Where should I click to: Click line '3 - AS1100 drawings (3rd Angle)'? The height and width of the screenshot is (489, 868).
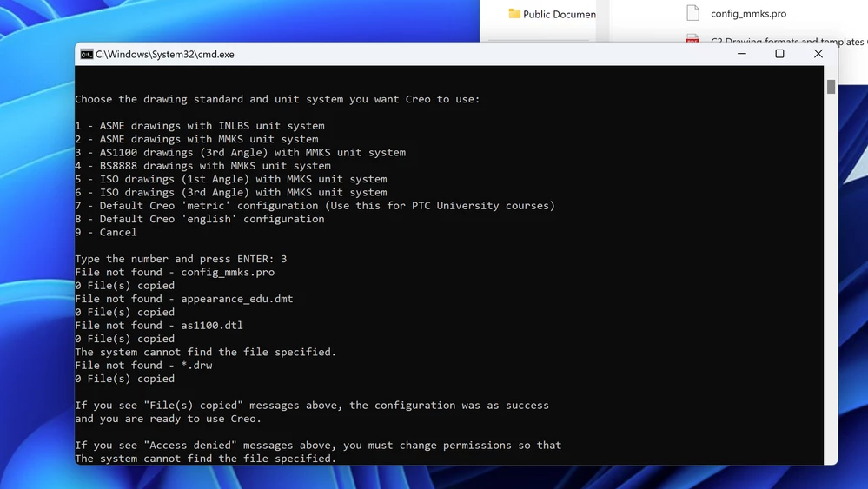241,152
